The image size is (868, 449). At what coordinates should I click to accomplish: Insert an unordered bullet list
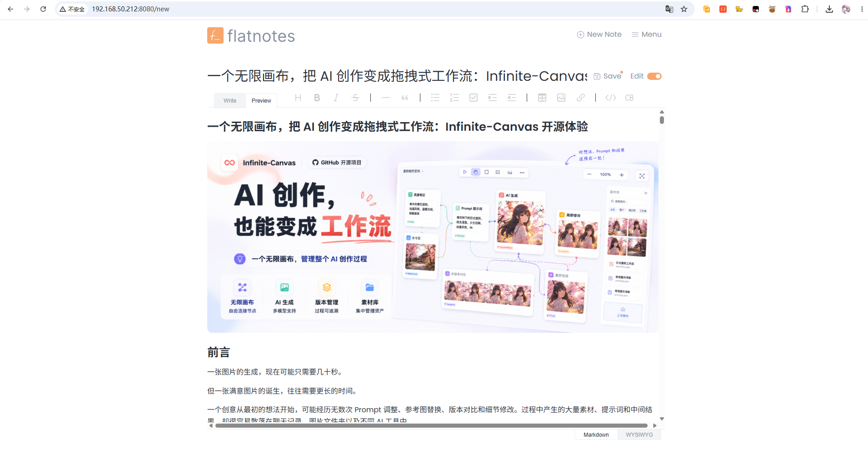pyautogui.click(x=435, y=98)
